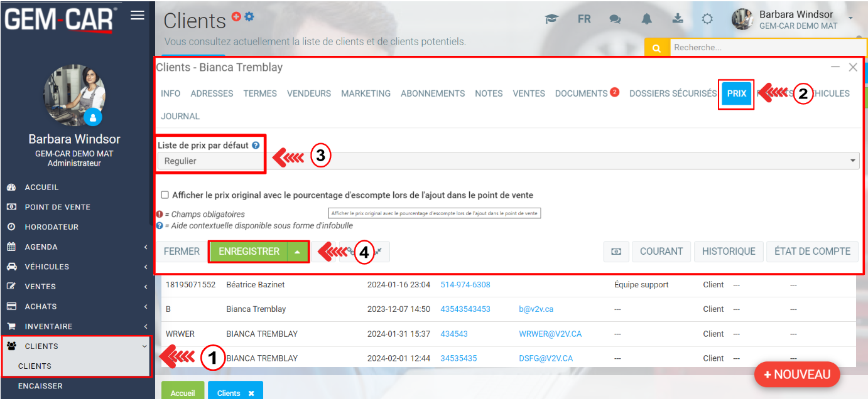Open the Marketing tab
Viewport: 868px width, 399px height.
tap(366, 93)
